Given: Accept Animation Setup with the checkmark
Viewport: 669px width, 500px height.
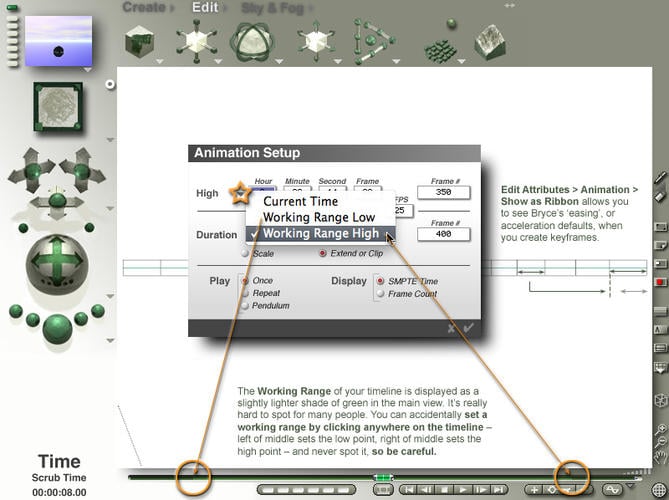Looking at the screenshot, I should [x=468, y=328].
